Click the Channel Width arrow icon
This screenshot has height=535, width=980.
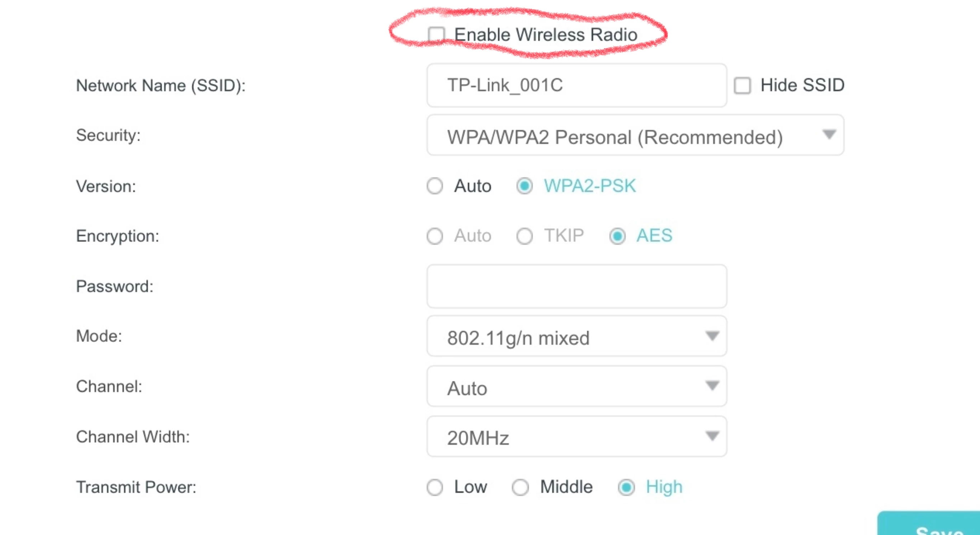(712, 436)
